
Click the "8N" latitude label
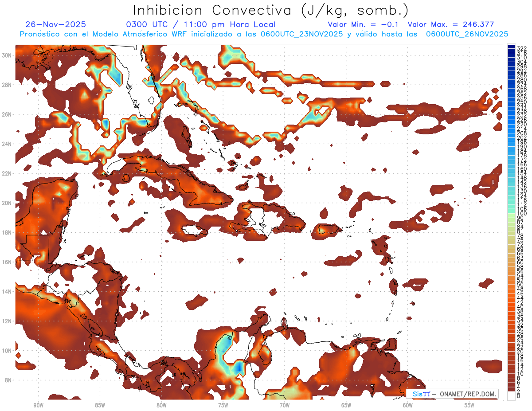point(9,380)
